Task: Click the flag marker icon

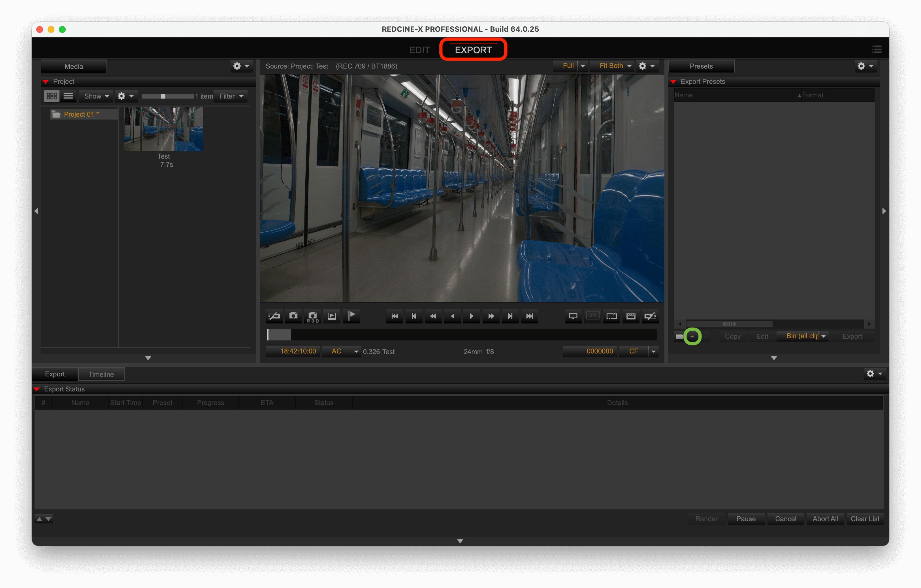Action: coord(351,316)
